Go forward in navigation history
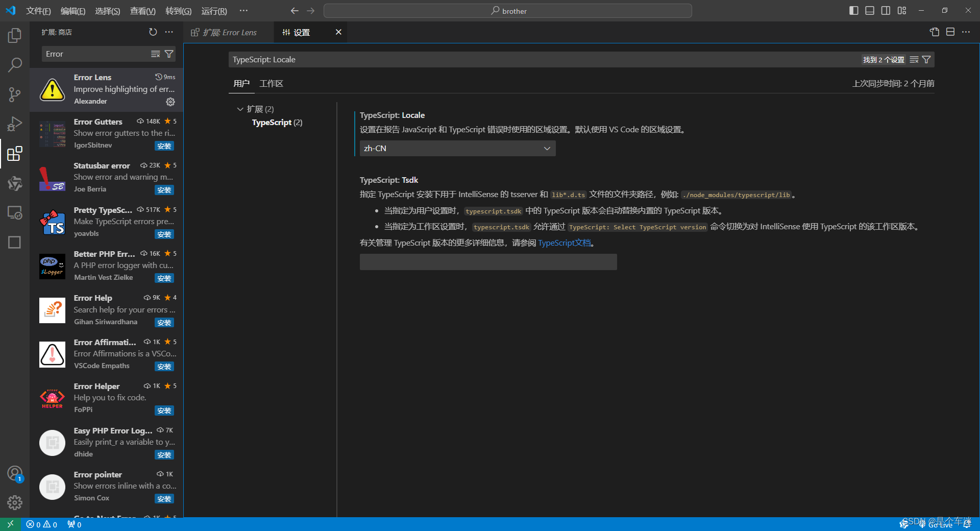The width and height of the screenshot is (980, 531). click(311, 11)
